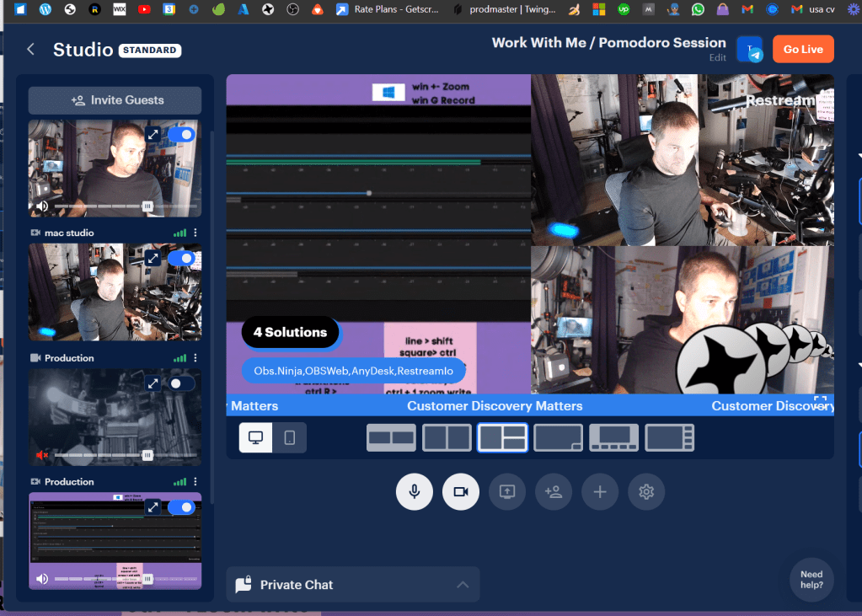Open the Upwork icon in browser bar
The image size is (862, 616).
click(624, 9)
